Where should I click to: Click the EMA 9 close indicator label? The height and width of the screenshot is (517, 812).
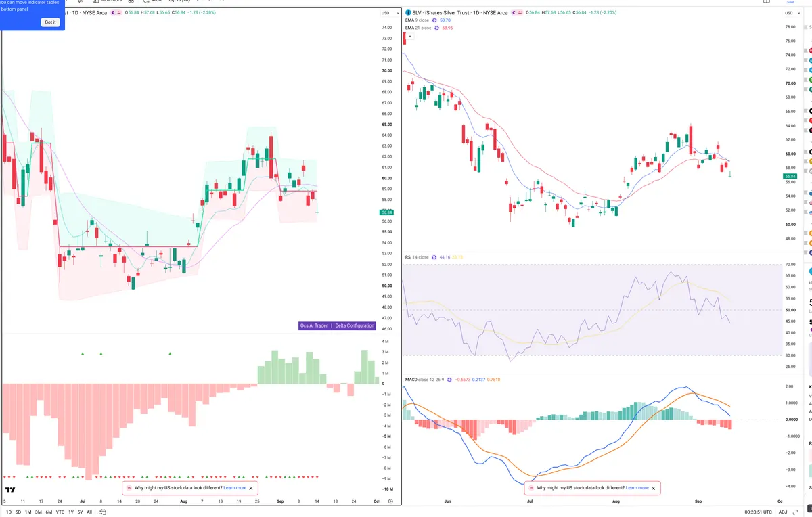coord(417,20)
